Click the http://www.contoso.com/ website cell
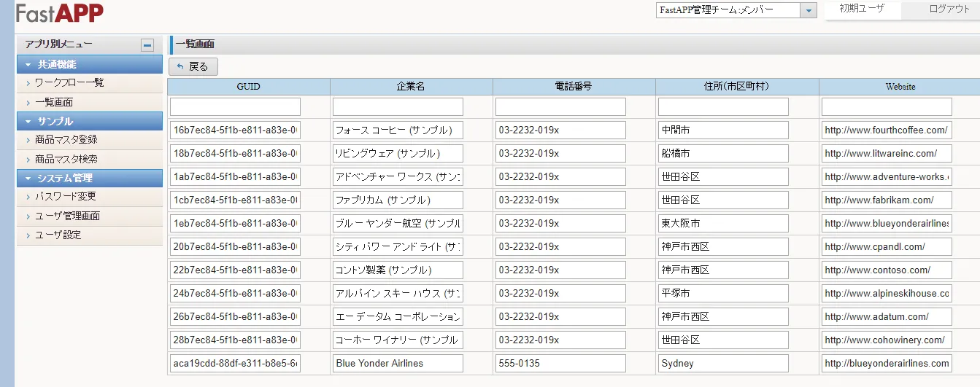The image size is (980, 387). [887, 270]
